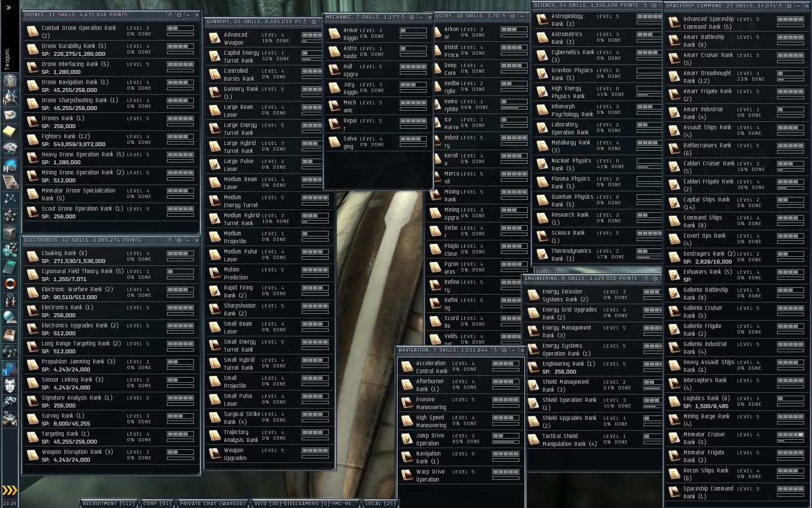Click the circle icon in the Navigation window header
Viewport: 812px width, 508px height.
point(504,350)
